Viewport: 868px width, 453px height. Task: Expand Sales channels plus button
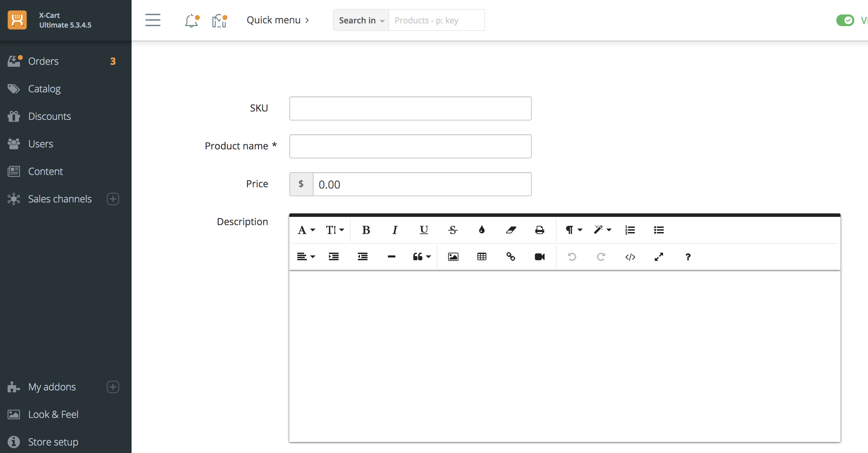point(113,199)
